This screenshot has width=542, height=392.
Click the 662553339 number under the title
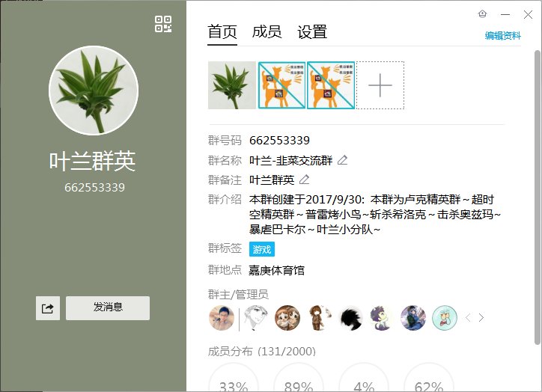tap(94, 188)
